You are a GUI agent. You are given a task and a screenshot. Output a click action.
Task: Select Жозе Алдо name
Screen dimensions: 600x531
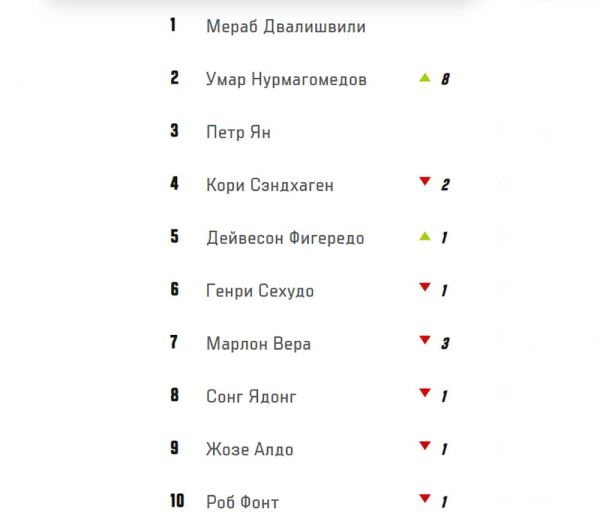[x=249, y=449]
